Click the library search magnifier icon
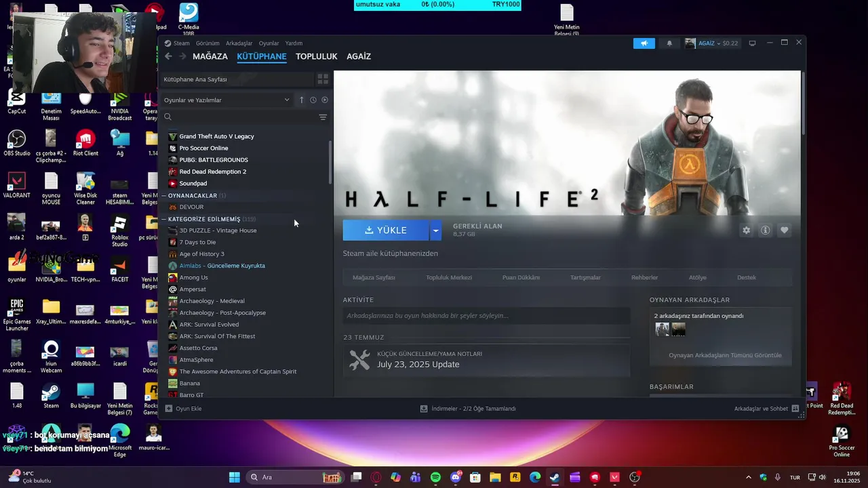The image size is (868, 488). point(168,117)
